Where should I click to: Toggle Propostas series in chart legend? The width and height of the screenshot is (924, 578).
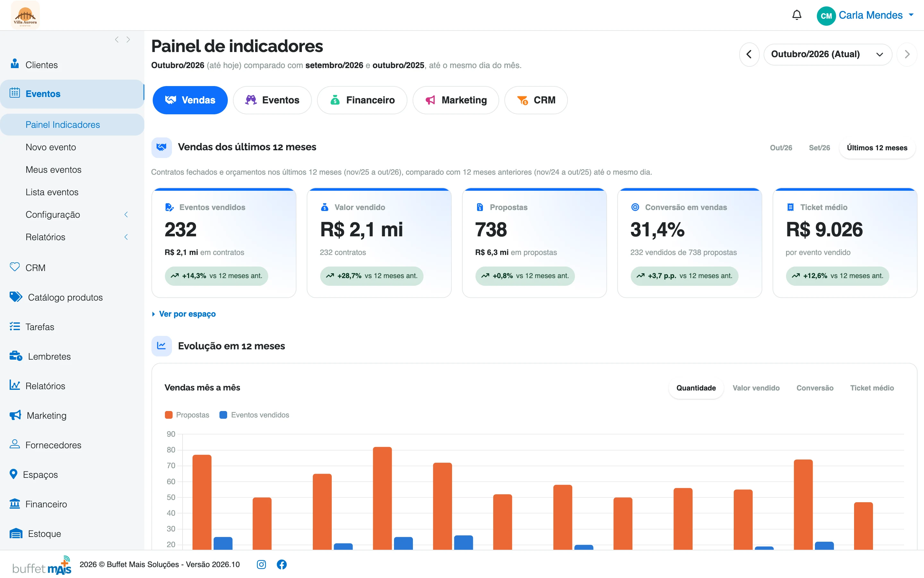(x=187, y=415)
